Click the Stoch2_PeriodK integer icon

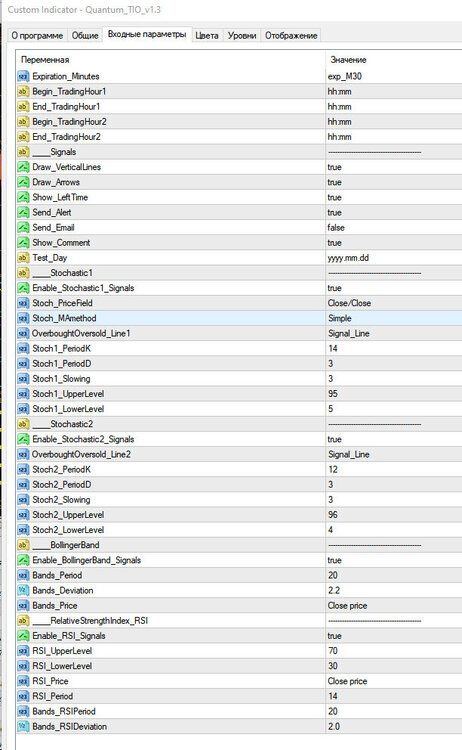(x=23, y=470)
